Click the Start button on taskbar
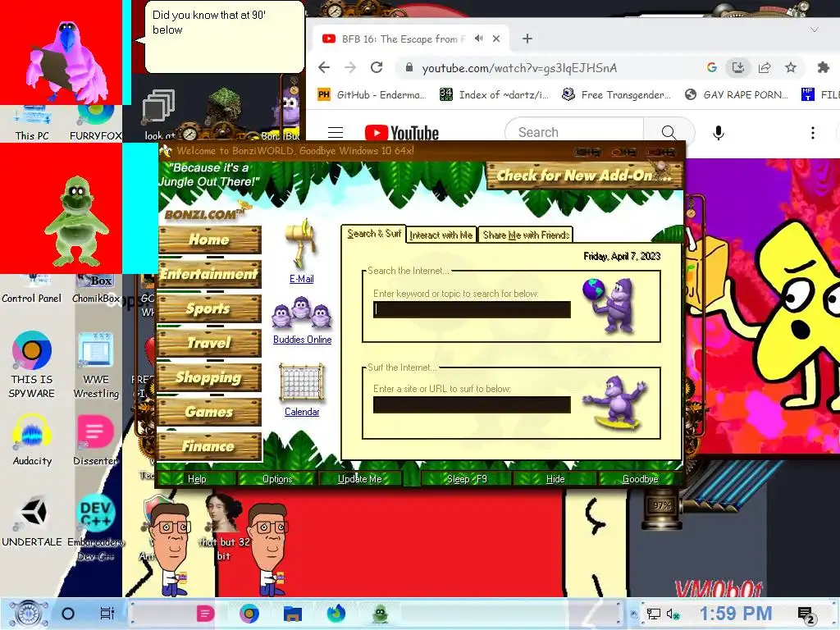The width and height of the screenshot is (840, 630). [x=30, y=614]
